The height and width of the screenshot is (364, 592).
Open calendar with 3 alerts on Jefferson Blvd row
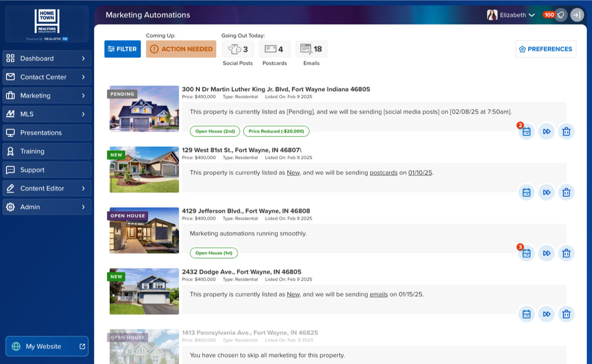point(526,253)
